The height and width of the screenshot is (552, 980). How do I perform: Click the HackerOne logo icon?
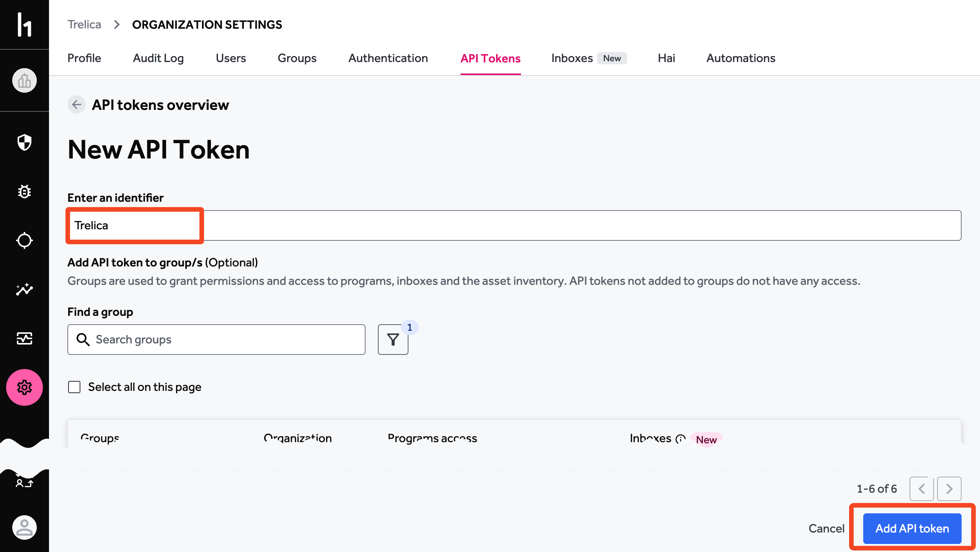click(24, 24)
